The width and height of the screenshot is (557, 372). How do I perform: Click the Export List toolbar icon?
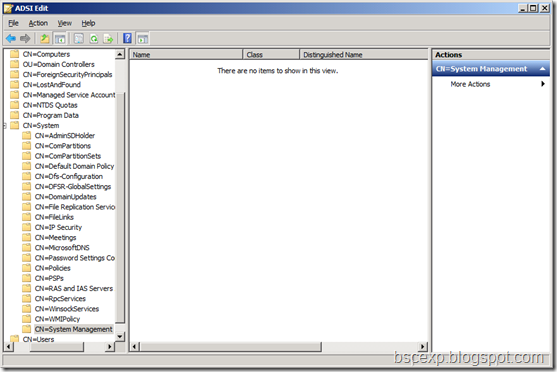click(108, 38)
